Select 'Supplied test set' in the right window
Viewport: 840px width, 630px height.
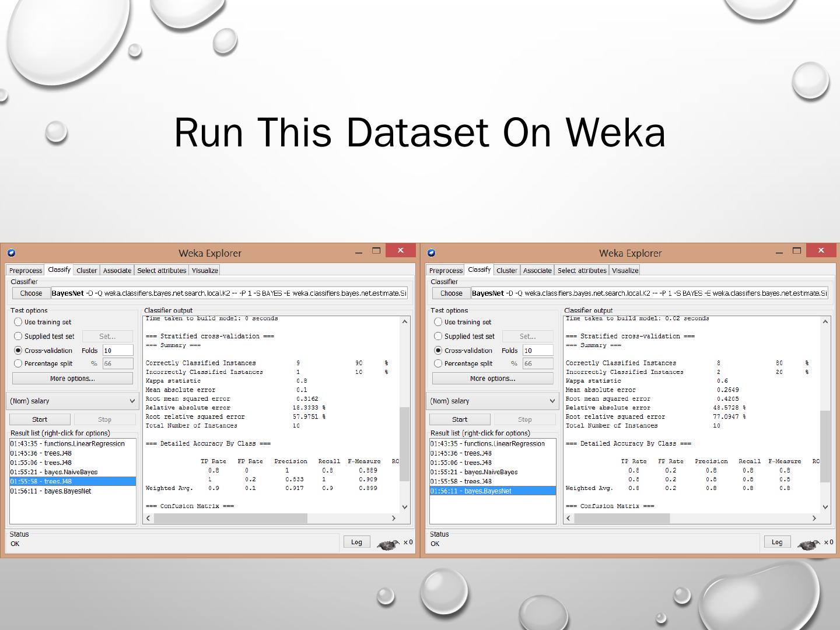(464, 336)
